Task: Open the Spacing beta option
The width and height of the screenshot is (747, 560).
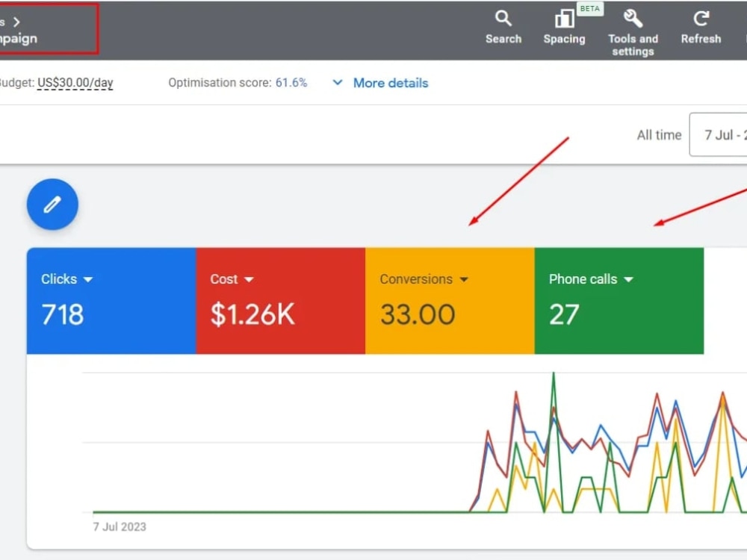Action: pos(564,28)
